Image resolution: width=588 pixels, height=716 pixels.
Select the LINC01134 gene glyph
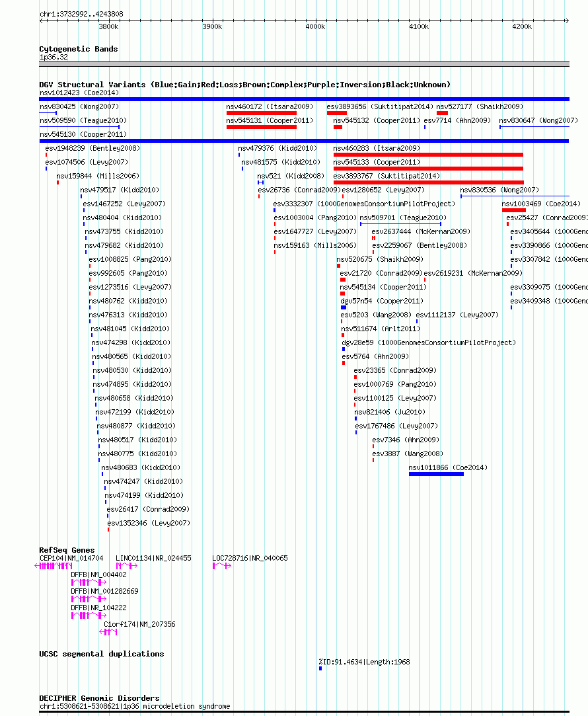pos(127,566)
